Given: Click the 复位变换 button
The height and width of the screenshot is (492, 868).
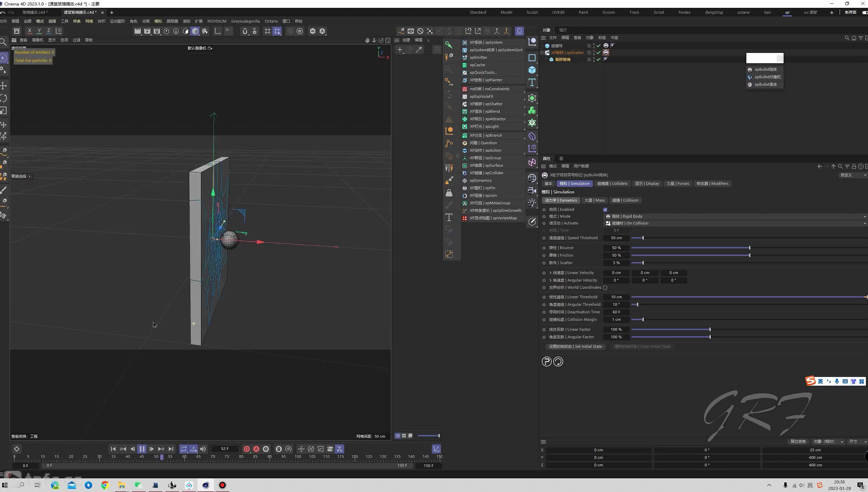Looking at the screenshot, I should click(x=798, y=441).
